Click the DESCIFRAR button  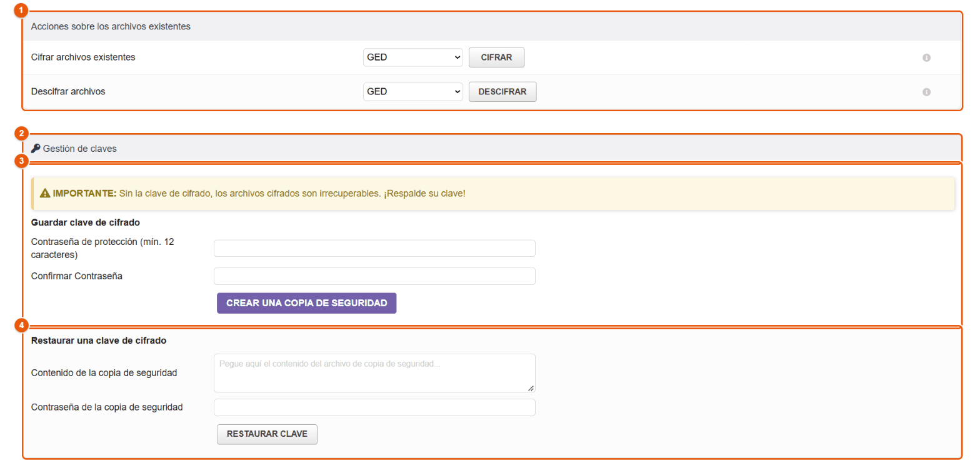(x=502, y=92)
